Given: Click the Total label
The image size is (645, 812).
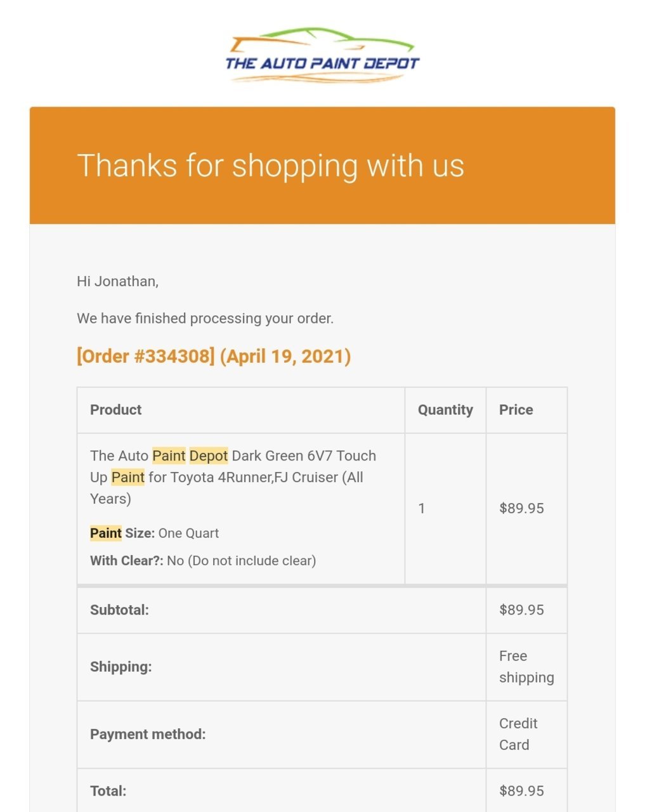Looking at the screenshot, I should coord(108,791).
